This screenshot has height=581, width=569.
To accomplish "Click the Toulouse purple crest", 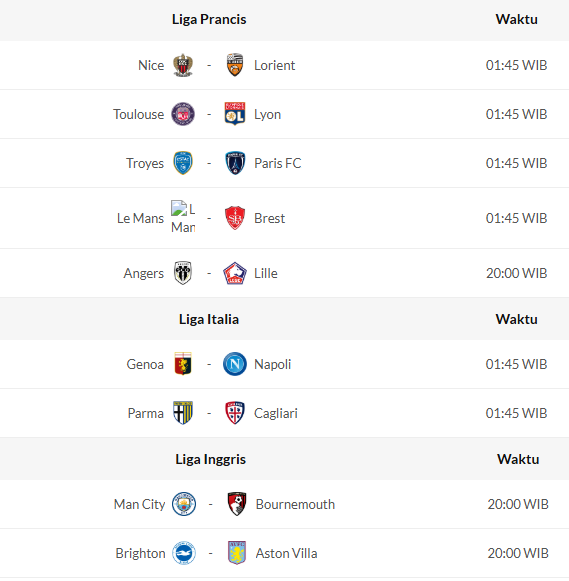I will [x=183, y=114].
